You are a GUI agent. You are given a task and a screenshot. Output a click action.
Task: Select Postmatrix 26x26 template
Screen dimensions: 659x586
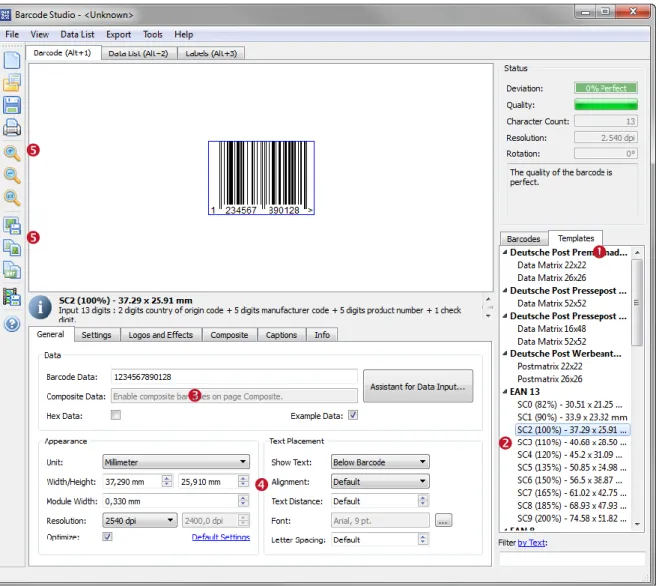[x=549, y=379]
